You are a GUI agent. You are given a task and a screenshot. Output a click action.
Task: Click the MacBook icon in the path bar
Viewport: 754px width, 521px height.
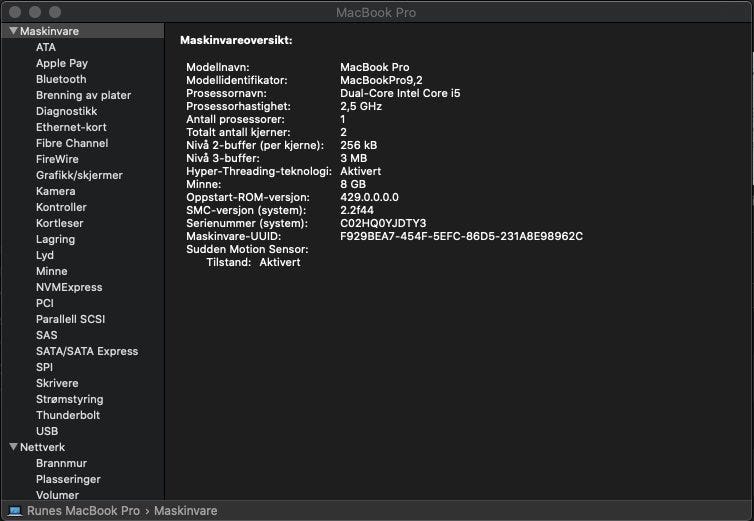coord(15,511)
